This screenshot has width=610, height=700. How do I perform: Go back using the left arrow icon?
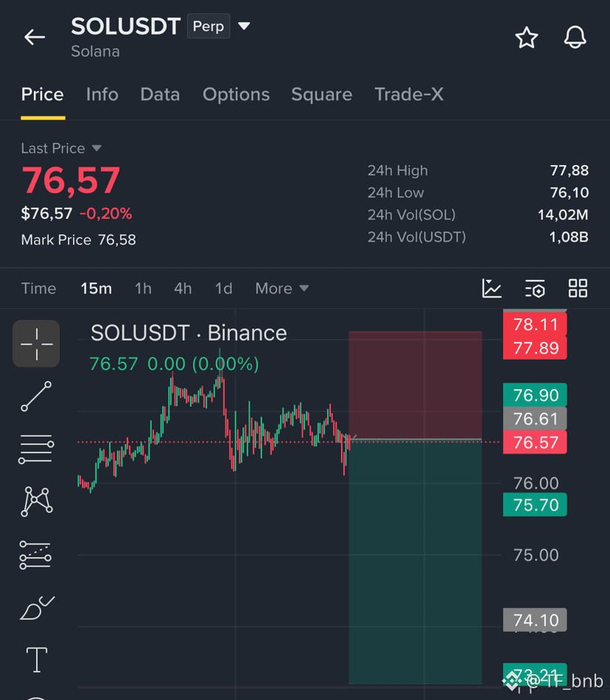click(x=35, y=37)
